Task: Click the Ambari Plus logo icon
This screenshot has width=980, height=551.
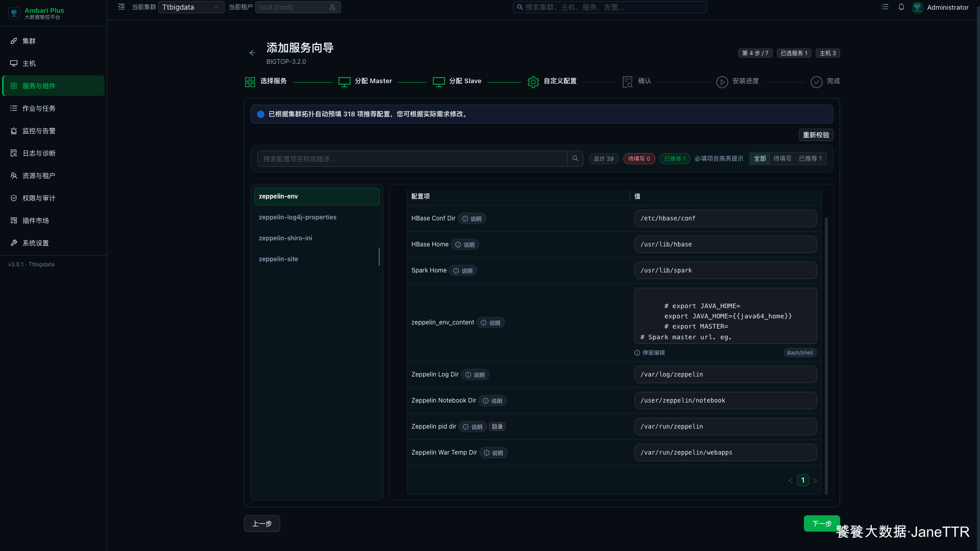Action: click(14, 13)
